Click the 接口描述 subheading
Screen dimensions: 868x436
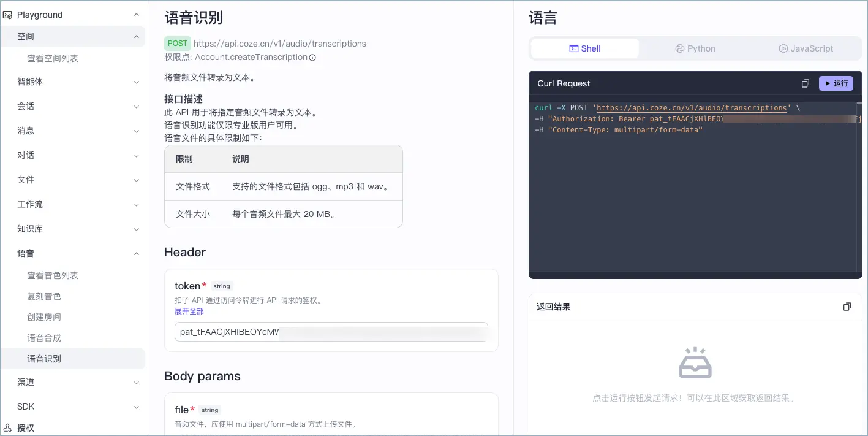coord(183,99)
